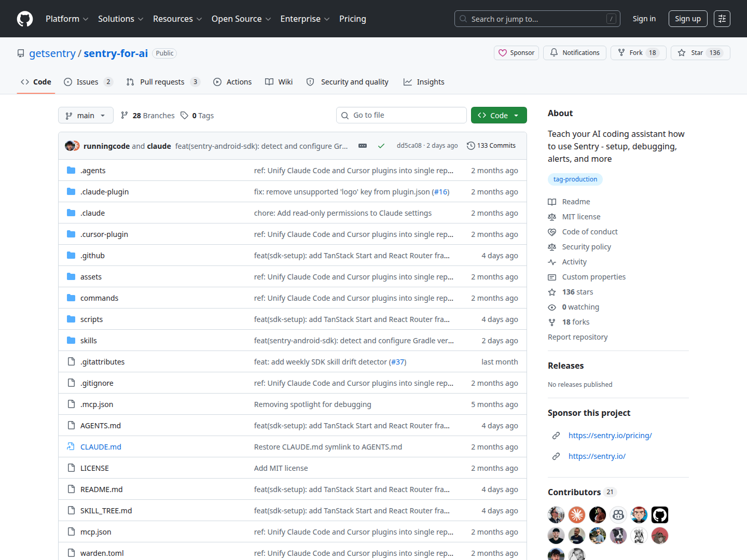Click the Readme book icon
This screenshot has width=747, height=560.
click(x=552, y=202)
